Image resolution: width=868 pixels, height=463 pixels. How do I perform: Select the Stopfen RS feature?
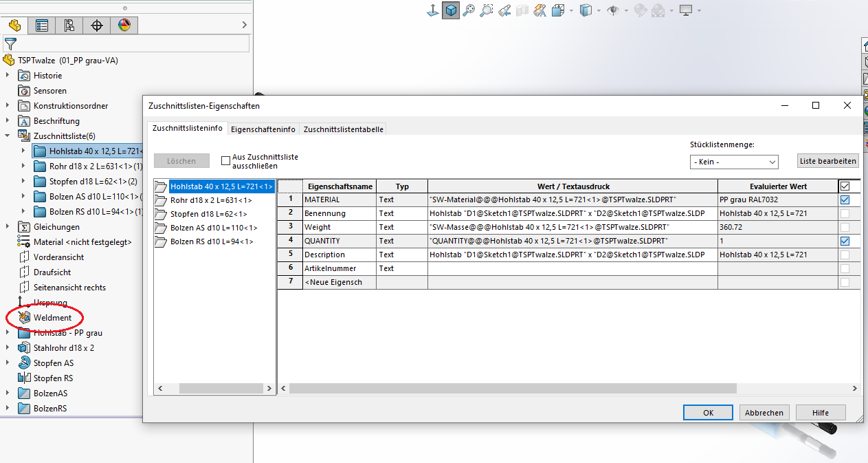pos(53,378)
